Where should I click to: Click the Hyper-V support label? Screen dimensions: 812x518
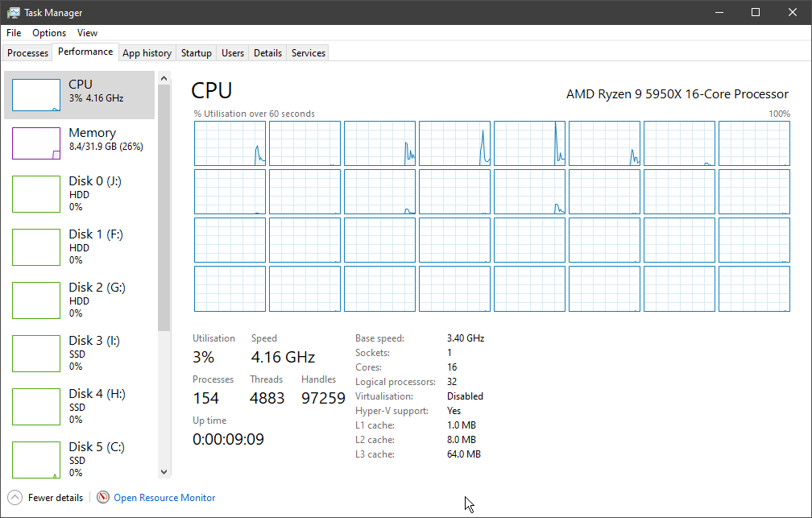pyautogui.click(x=392, y=411)
